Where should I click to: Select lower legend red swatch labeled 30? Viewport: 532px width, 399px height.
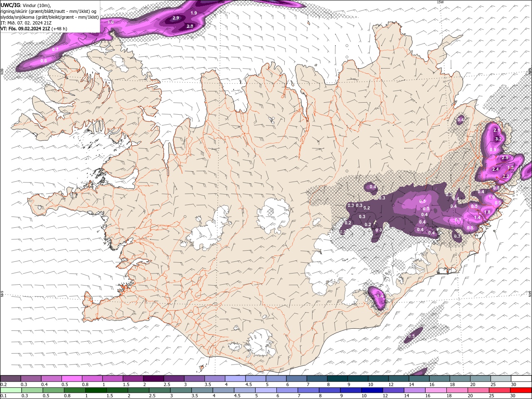[x=521, y=390]
